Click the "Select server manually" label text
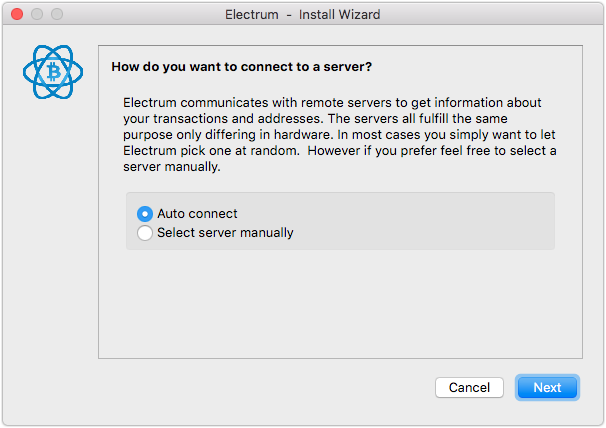 click(225, 233)
